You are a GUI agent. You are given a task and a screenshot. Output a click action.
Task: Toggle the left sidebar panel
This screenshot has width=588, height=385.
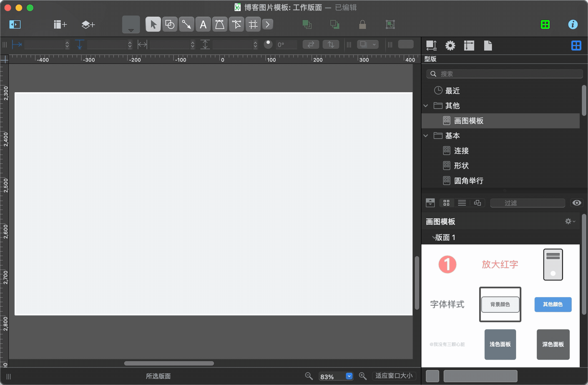point(15,25)
